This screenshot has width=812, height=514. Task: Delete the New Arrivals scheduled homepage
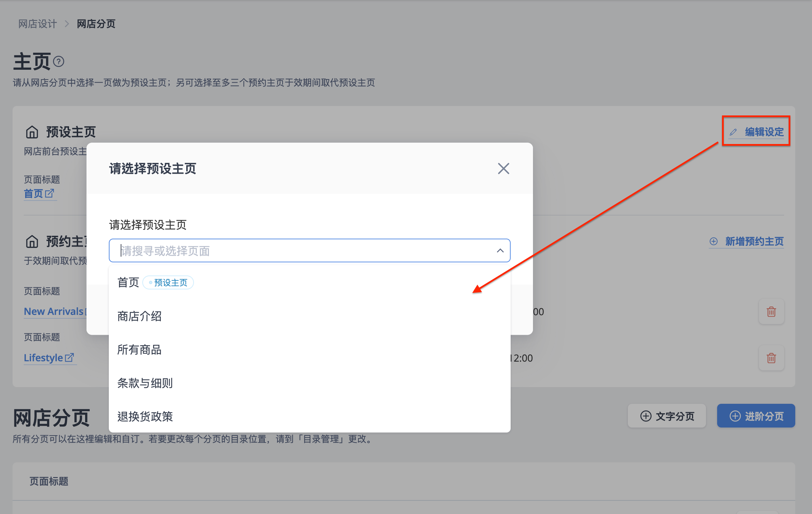771,311
